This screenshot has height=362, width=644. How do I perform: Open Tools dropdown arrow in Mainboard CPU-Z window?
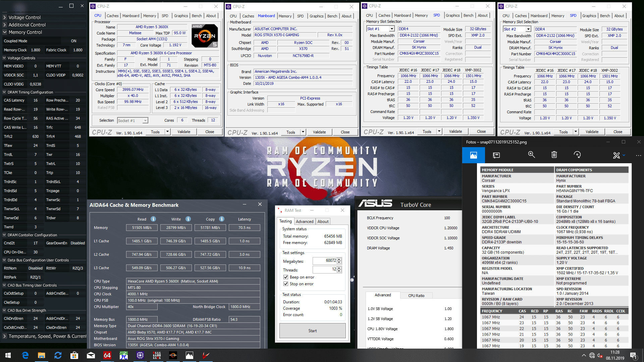tap(303, 132)
